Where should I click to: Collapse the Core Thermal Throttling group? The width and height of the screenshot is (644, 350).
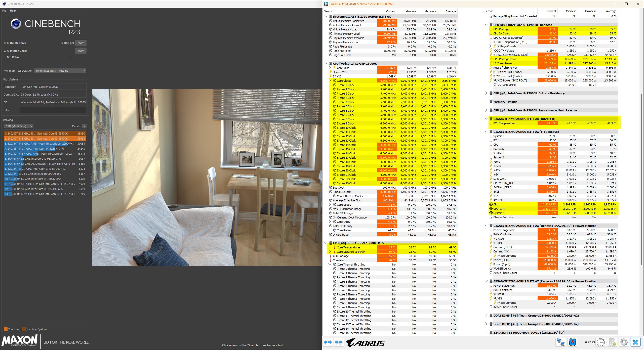(330, 265)
